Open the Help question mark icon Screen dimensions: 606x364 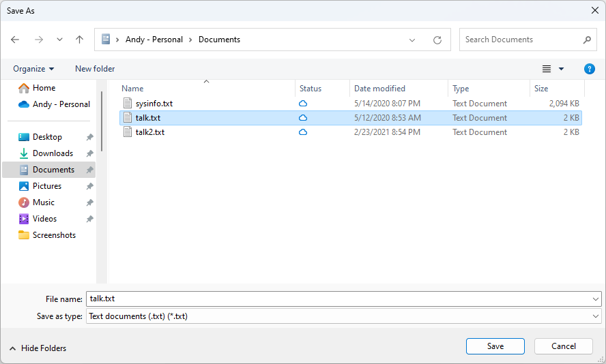[x=590, y=69]
